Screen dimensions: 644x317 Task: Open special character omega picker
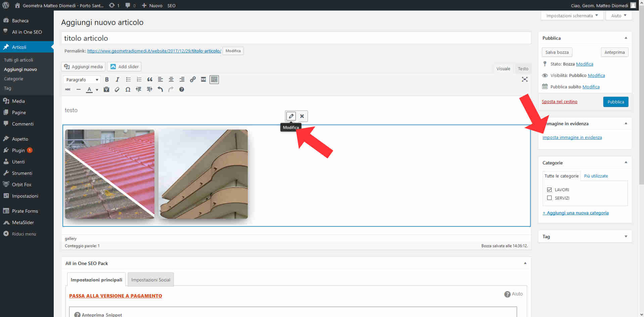pyautogui.click(x=128, y=90)
